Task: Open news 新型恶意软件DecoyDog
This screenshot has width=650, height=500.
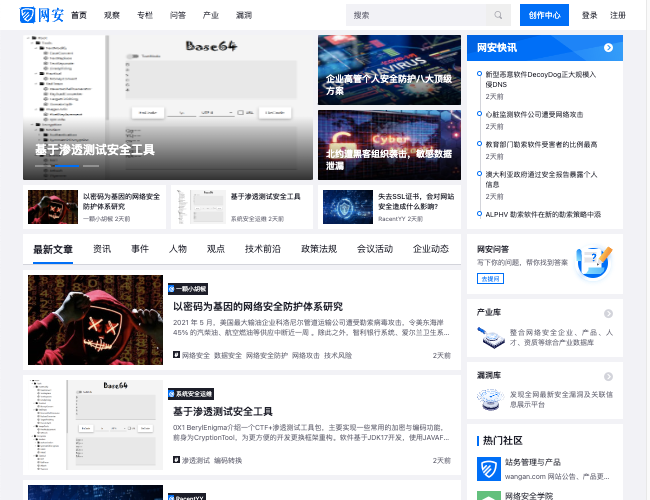Action: (x=541, y=79)
